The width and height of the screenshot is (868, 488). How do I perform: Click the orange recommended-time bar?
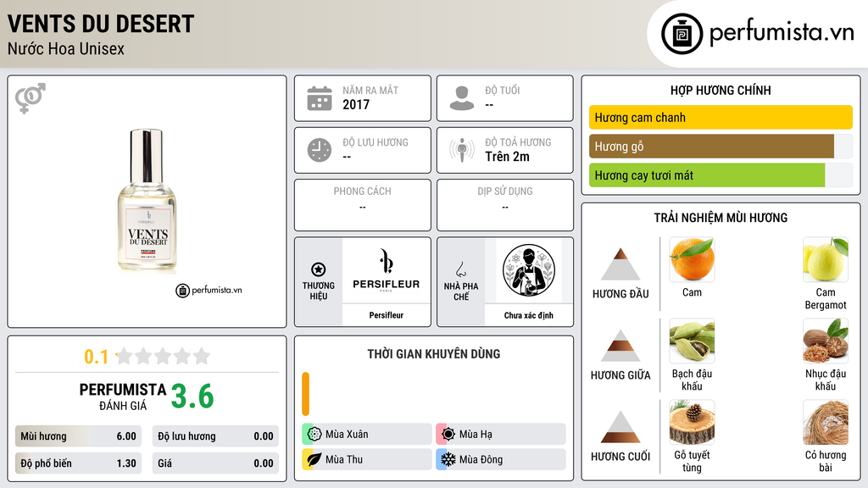coord(305,394)
